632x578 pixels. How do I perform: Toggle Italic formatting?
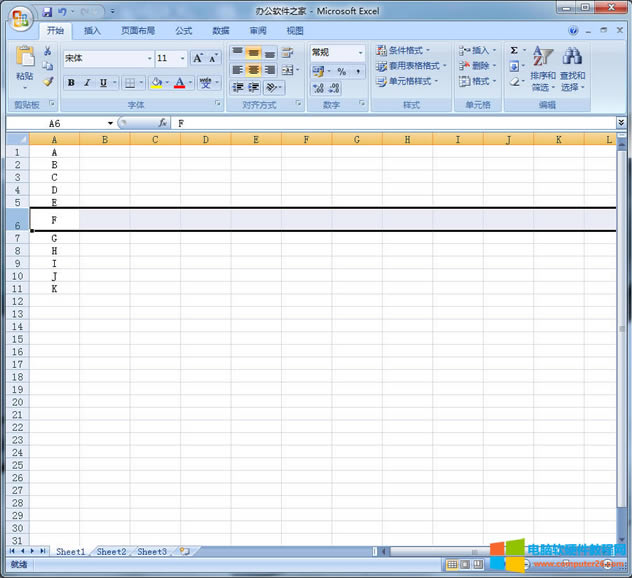tap(87, 83)
